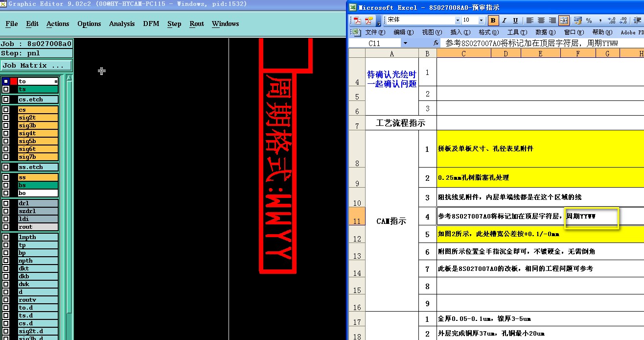Select Excel row header 11

pyautogui.click(x=357, y=216)
